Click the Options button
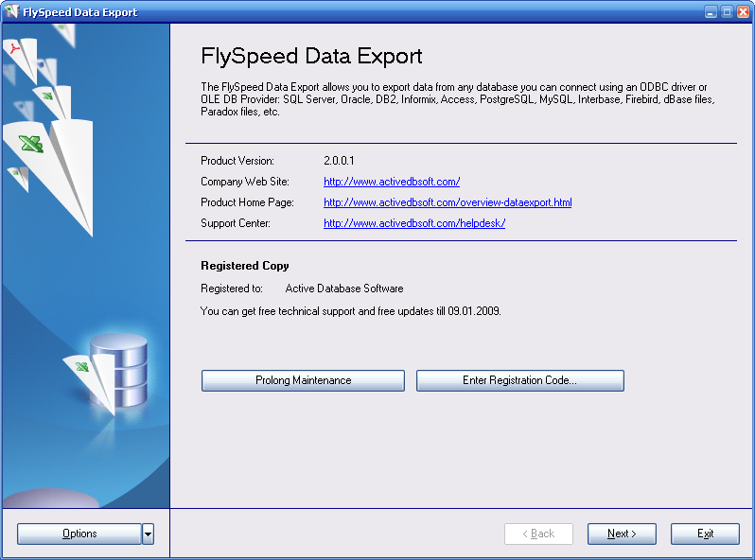The image size is (755, 560). click(79, 534)
